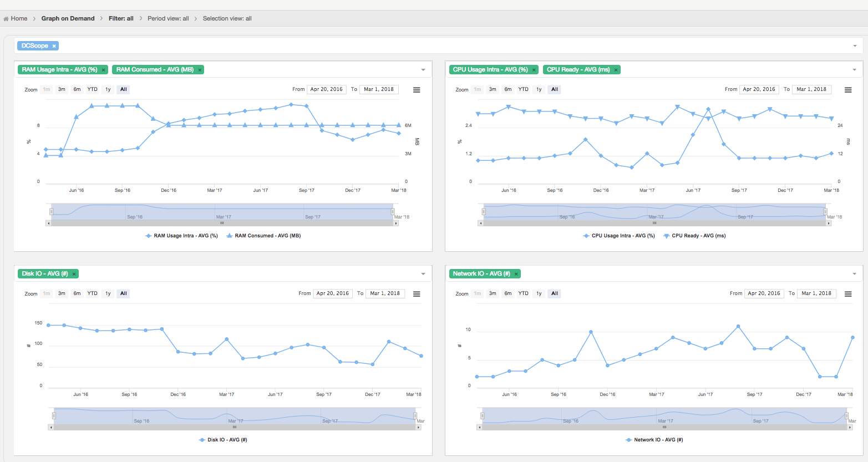The height and width of the screenshot is (462, 868).
Task: Expand the DCScope selector dropdown arrow
Action: [855, 46]
